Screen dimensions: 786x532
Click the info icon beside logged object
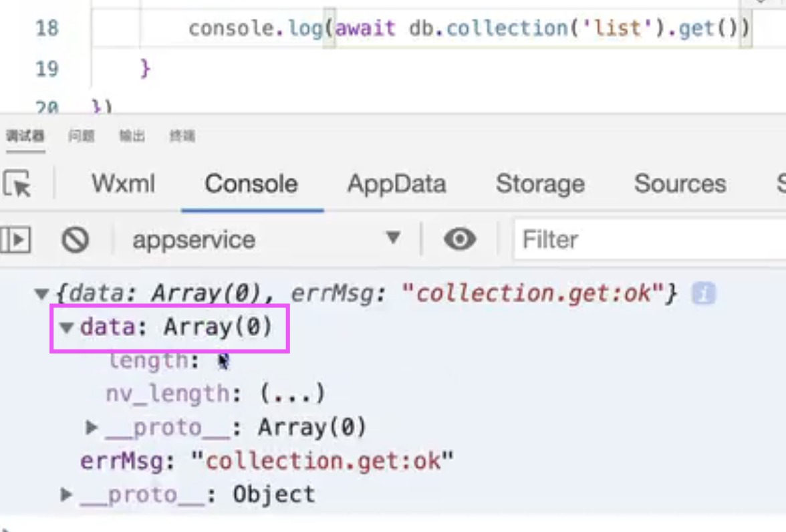704,293
